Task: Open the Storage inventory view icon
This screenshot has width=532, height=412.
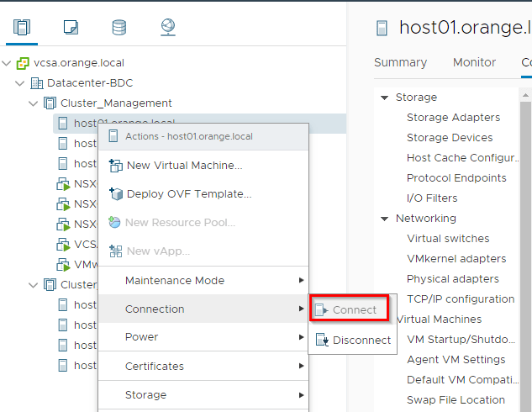Action: pyautogui.click(x=119, y=27)
